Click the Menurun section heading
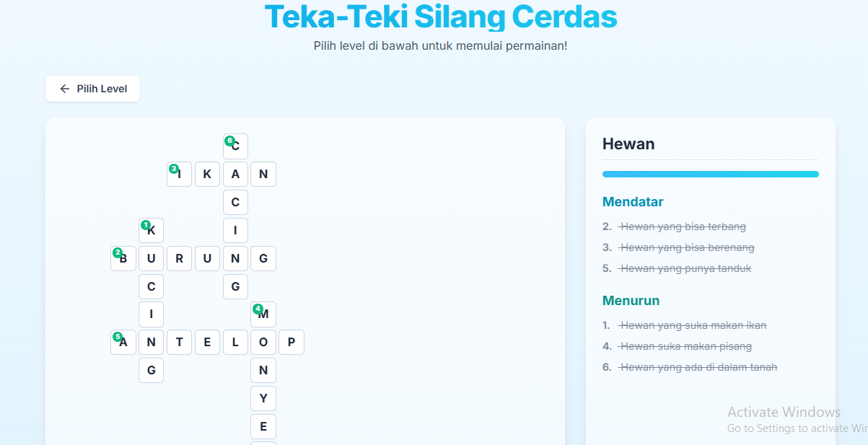 tap(631, 301)
